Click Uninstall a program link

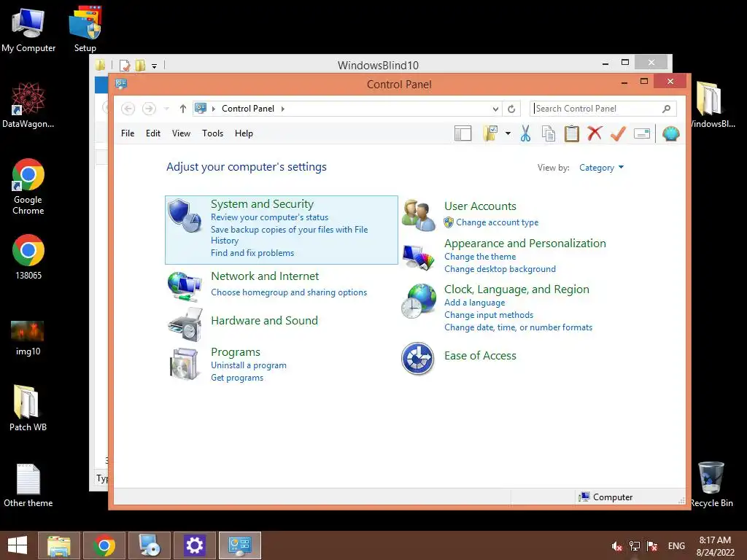(x=249, y=365)
